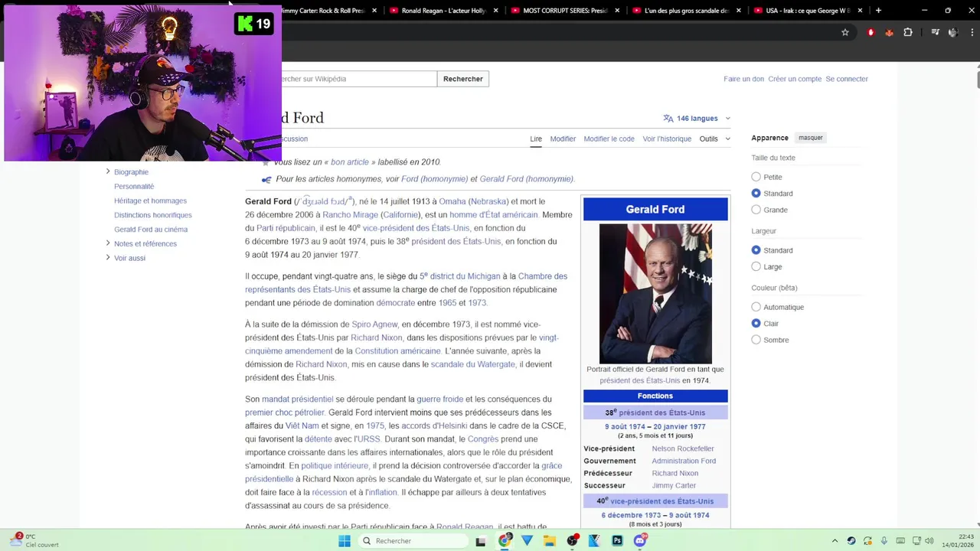Click the Chrome taskbar icon
This screenshot has width=980, height=551.
(505, 541)
